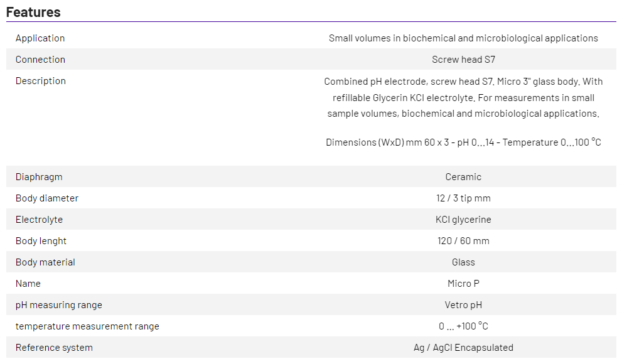Click 'Ag / AgCl Encapsulated' reference value
The height and width of the screenshot is (364, 622).
click(x=463, y=348)
